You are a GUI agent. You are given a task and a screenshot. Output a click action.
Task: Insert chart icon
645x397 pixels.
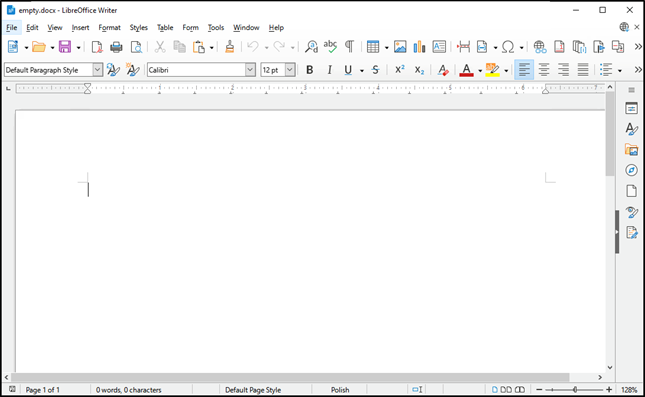pyautogui.click(x=419, y=47)
